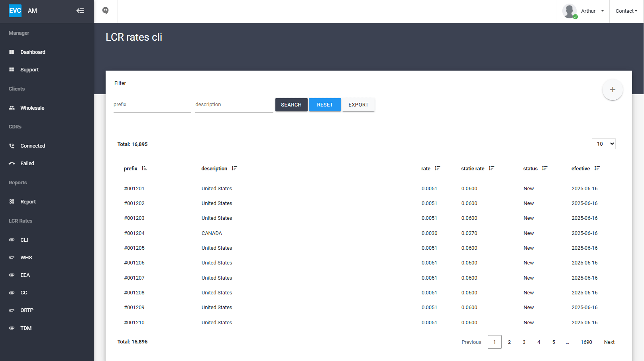Click the prefix cell #001201

coord(134,189)
